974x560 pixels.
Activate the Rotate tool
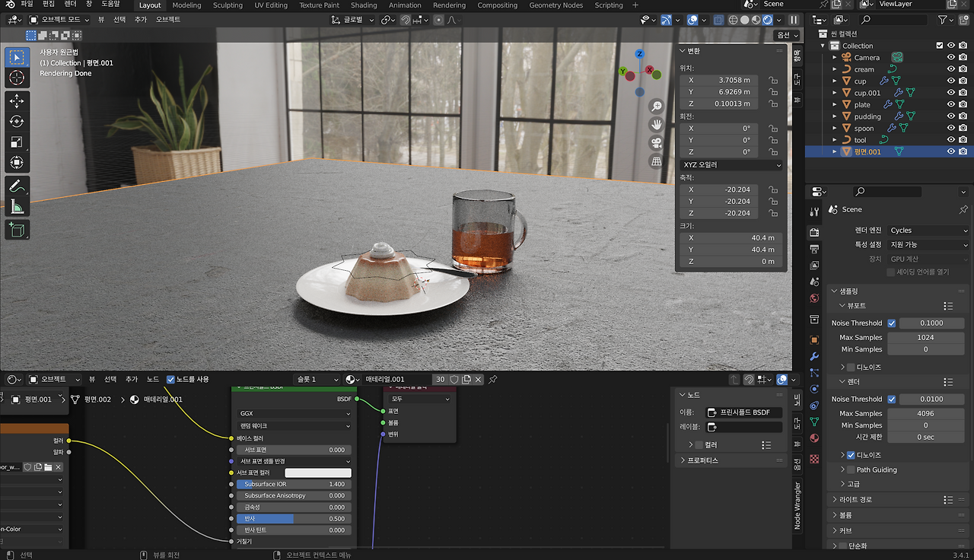coord(17,121)
